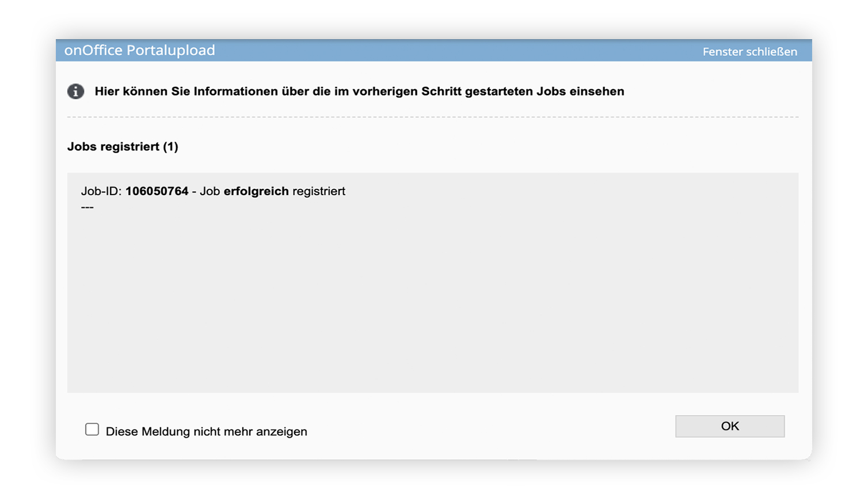Viewport: 868px width, 501px height.
Task: Click the info icon beside header message
Action: [x=76, y=92]
